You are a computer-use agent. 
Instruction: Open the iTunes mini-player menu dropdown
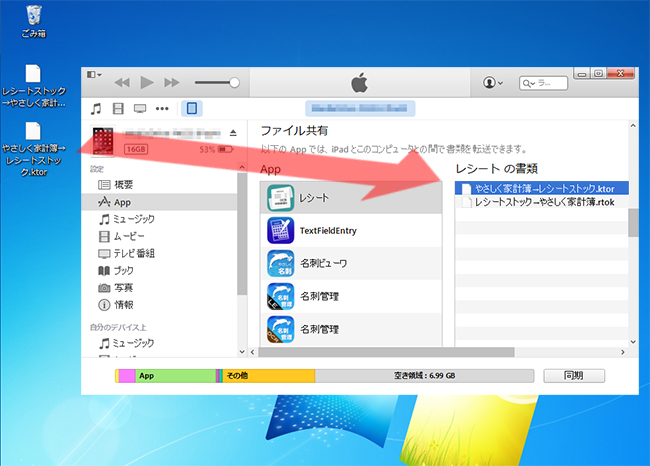pos(95,75)
